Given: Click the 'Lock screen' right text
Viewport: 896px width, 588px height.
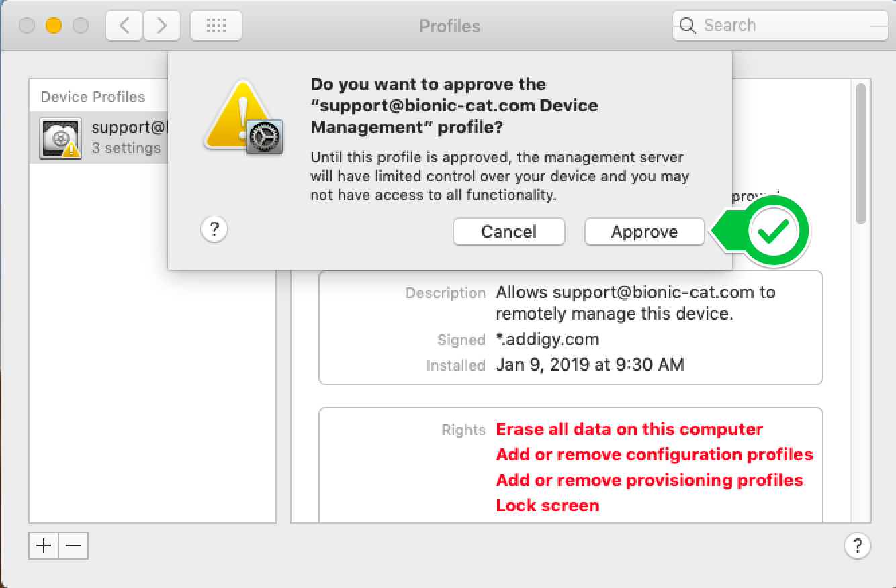Looking at the screenshot, I should (547, 506).
